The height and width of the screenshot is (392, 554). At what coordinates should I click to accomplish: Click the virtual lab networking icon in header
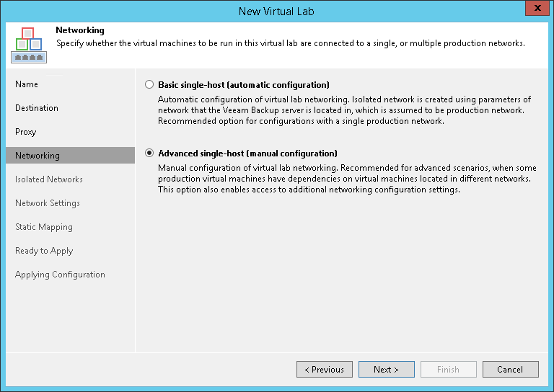pyautogui.click(x=29, y=45)
